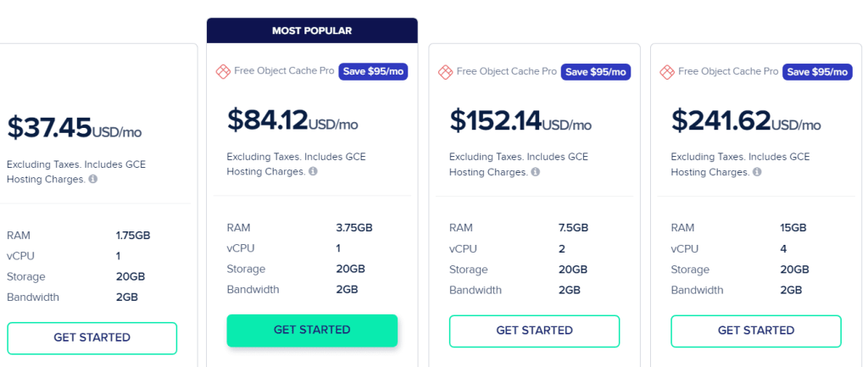Click info icon under the $152.14 plan
This screenshot has width=868, height=367.
click(x=536, y=171)
